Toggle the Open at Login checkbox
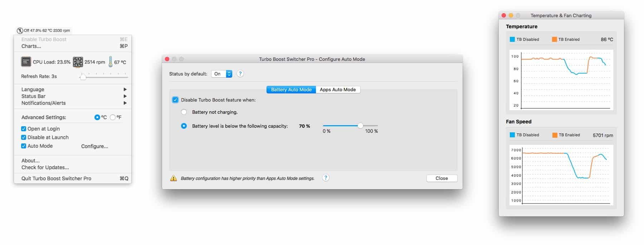This screenshot has height=245, width=644. pos(24,129)
